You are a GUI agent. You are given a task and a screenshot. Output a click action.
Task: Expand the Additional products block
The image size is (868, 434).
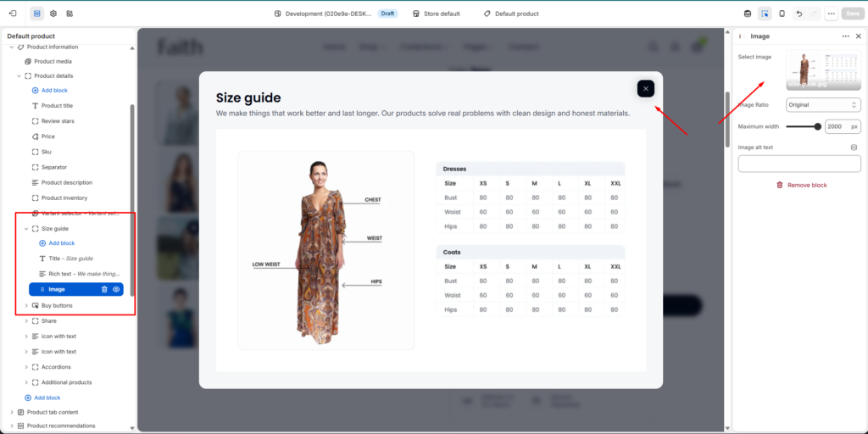click(26, 382)
